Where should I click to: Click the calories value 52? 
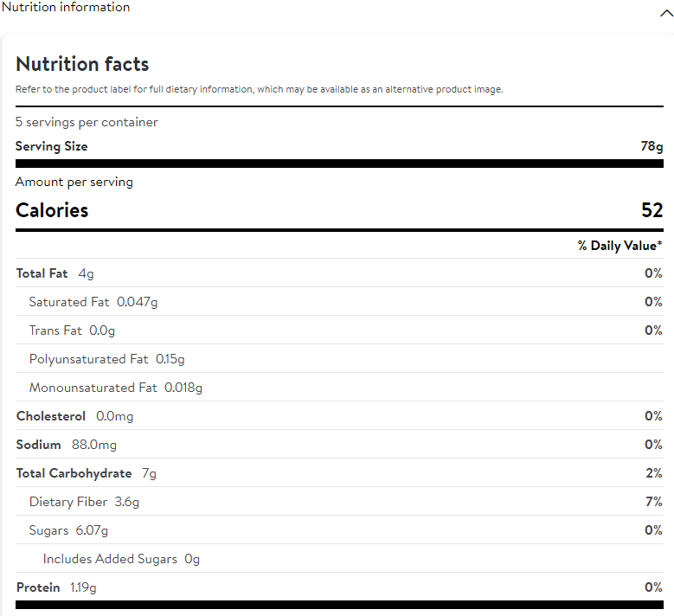(652, 210)
